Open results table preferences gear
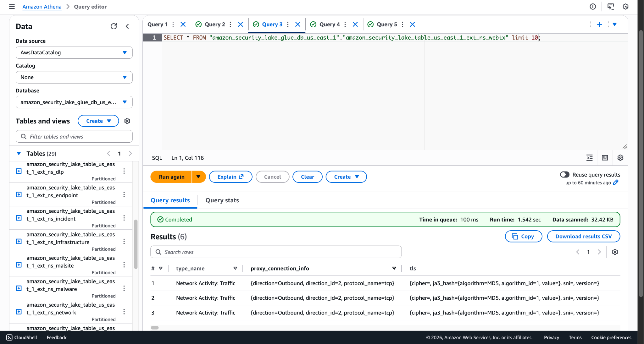The height and width of the screenshot is (344, 644). coord(615,252)
